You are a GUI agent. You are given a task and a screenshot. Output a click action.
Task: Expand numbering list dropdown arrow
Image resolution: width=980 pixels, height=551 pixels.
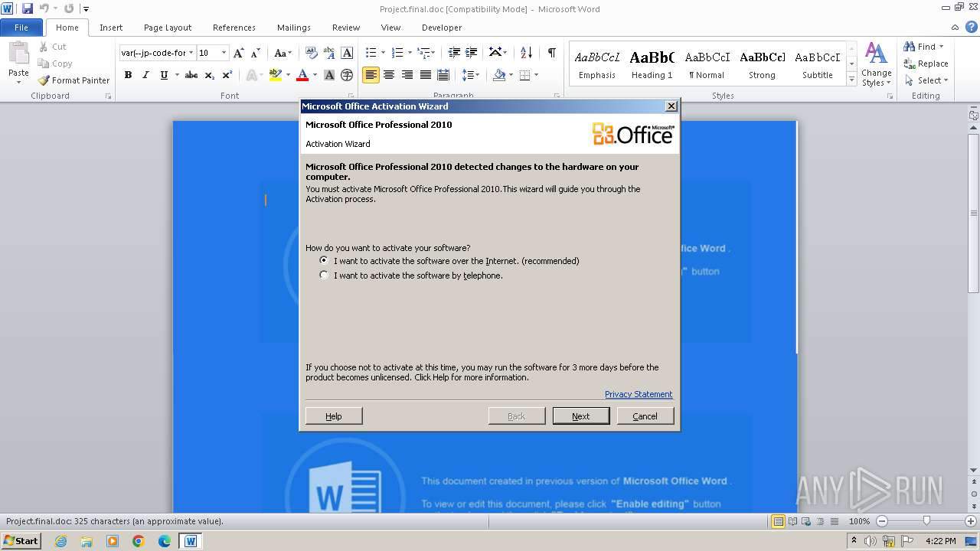coord(410,53)
